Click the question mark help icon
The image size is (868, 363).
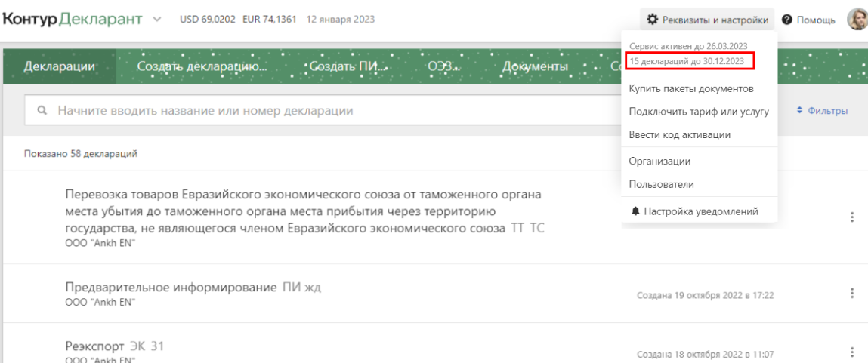coord(787,20)
